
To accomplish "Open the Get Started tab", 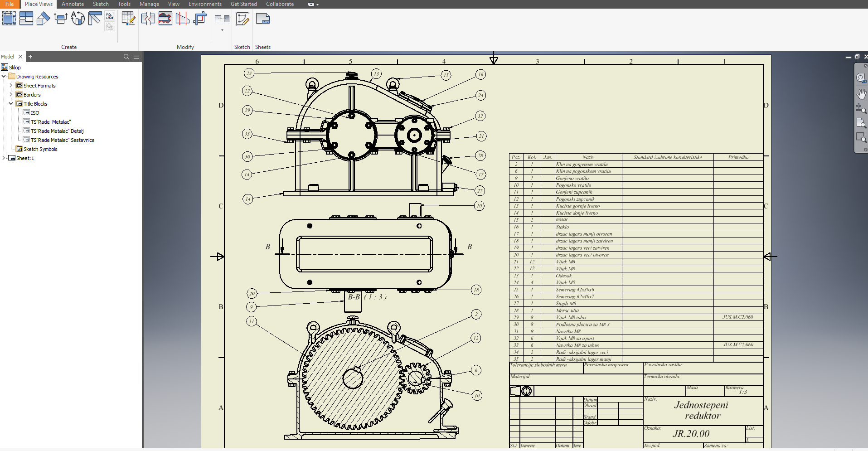I will click(x=243, y=4).
